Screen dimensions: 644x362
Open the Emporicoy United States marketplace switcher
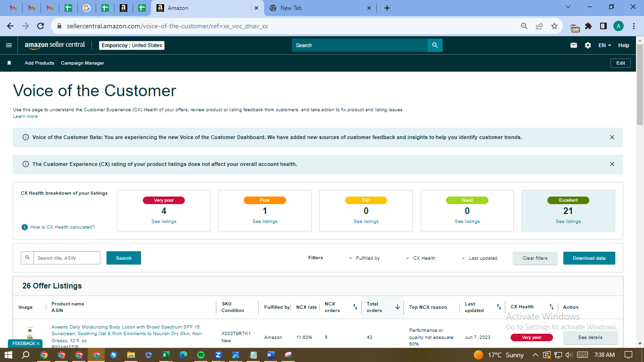click(132, 45)
